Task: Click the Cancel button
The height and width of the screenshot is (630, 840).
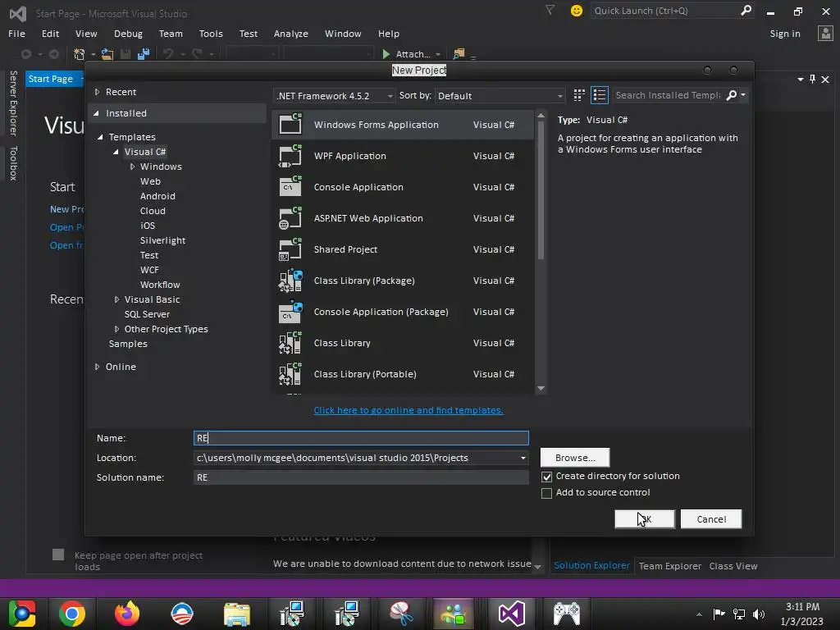Action: (711, 518)
